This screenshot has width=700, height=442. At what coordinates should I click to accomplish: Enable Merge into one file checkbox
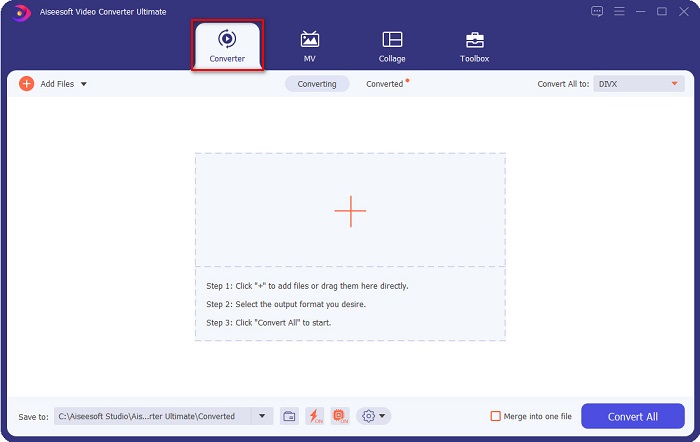496,416
